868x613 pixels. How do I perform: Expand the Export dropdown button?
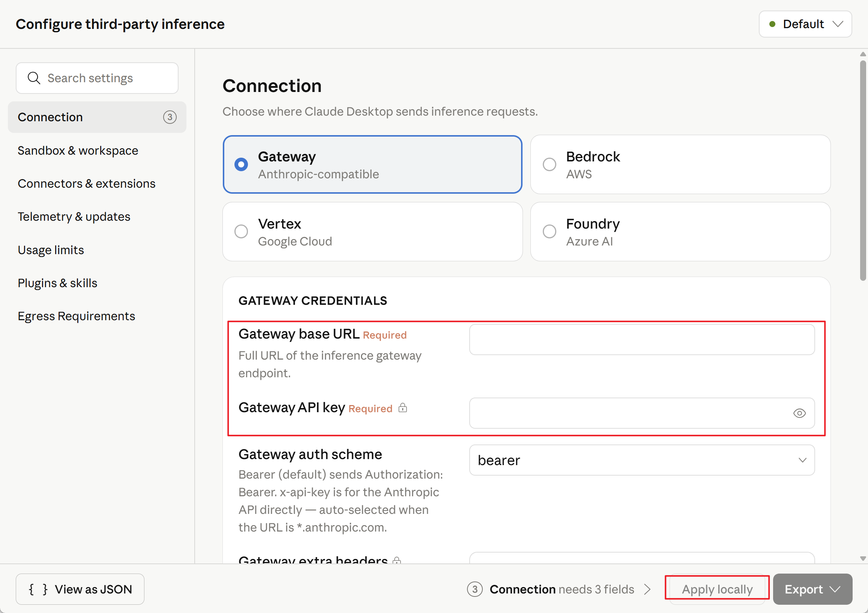pyautogui.click(x=812, y=589)
